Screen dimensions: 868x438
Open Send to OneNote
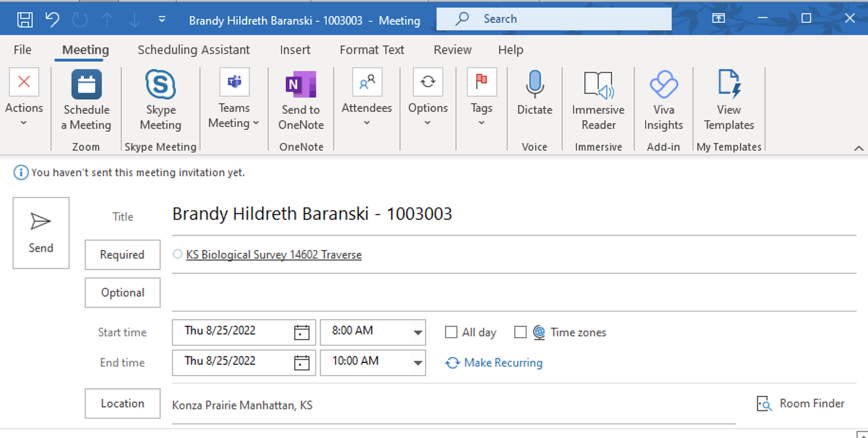click(301, 85)
